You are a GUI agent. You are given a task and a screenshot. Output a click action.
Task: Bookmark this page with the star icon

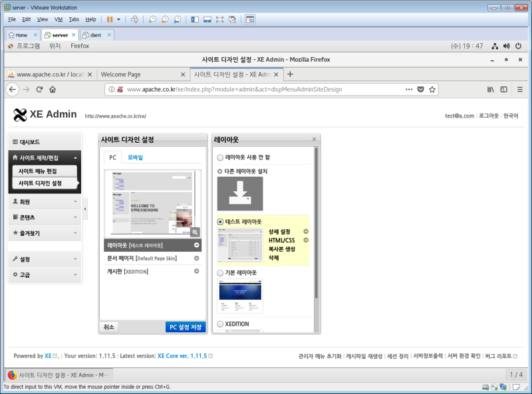432,90
